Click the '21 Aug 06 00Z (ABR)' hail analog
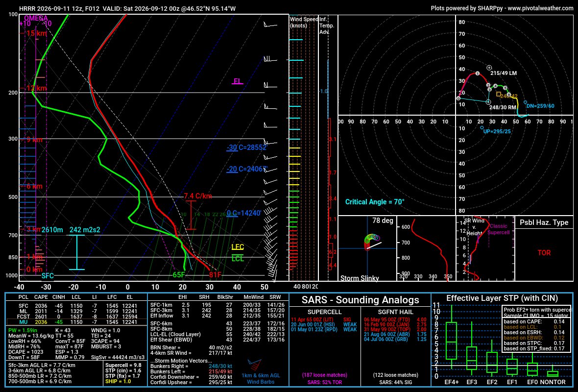This screenshot has width=578, height=392. (x=386, y=335)
